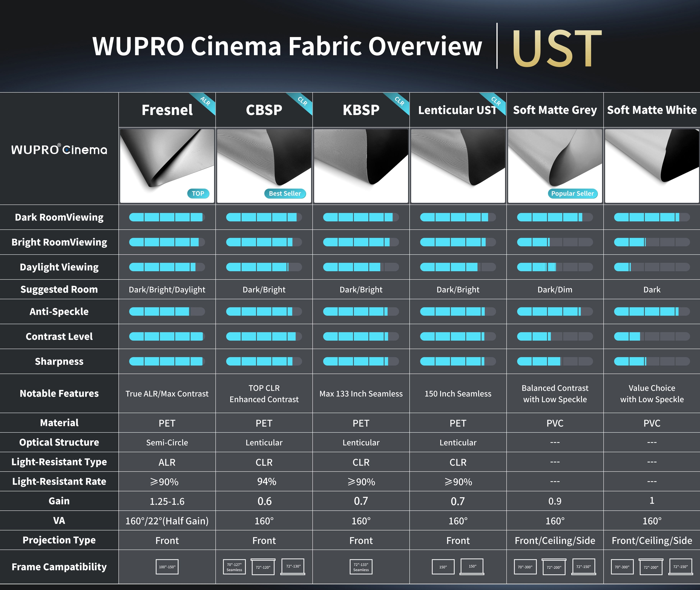Open the Soft Matte Grey fabric image
The width and height of the screenshot is (700, 590).
click(555, 166)
